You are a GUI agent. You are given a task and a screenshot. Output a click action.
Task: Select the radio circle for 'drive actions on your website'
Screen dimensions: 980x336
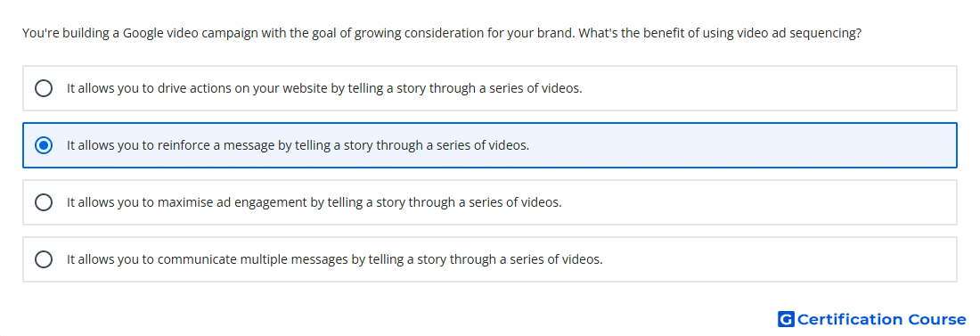[x=44, y=88]
